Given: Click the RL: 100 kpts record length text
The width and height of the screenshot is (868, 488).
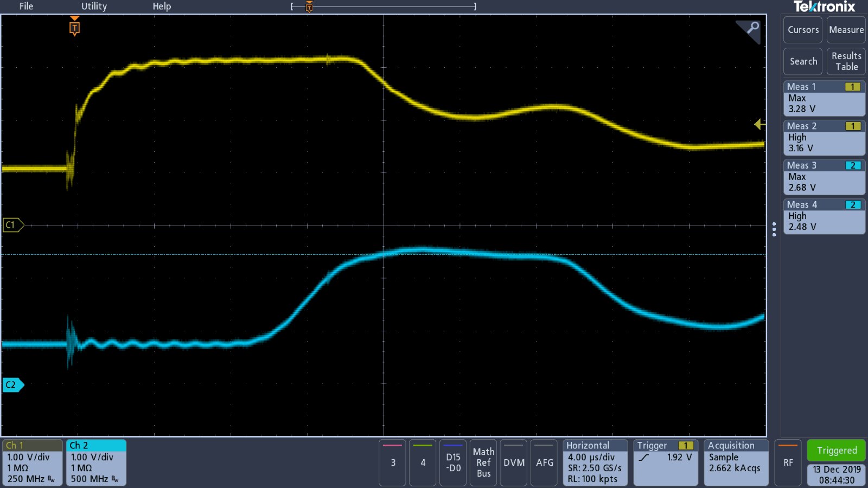Looking at the screenshot, I should 592,479.
